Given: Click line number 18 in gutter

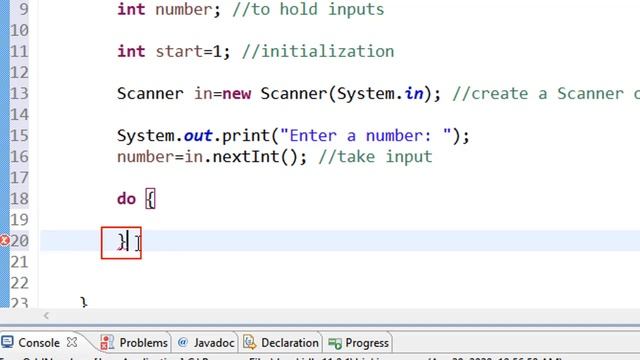Looking at the screenshot, I should coord(19,199).
